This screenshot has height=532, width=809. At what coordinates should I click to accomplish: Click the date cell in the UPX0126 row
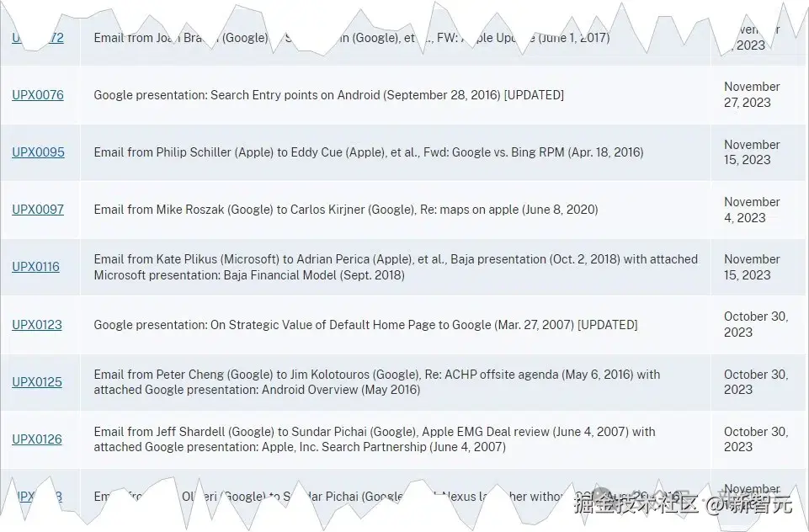pyautogui.click(x=755, y=439)
